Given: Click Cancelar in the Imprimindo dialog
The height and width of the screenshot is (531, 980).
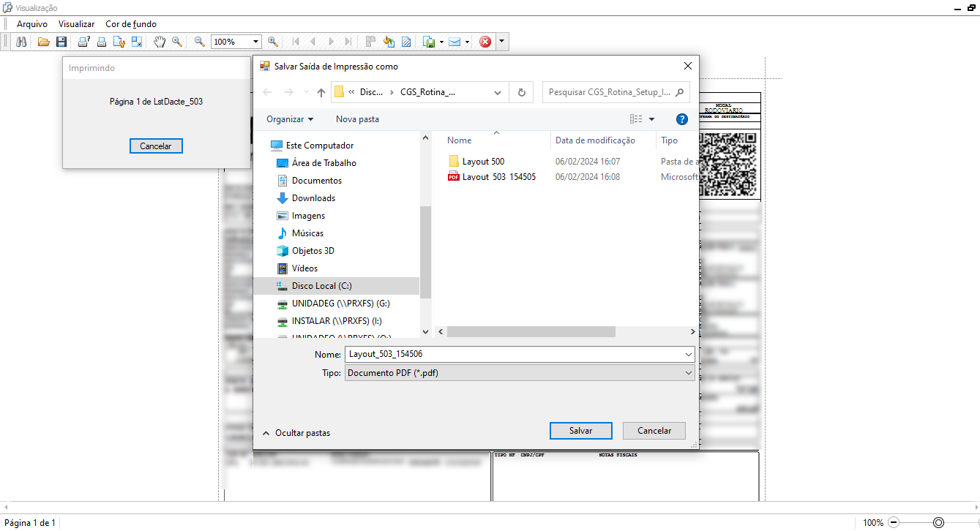Looking at the screenshot, I should click(x=156, y=146).
